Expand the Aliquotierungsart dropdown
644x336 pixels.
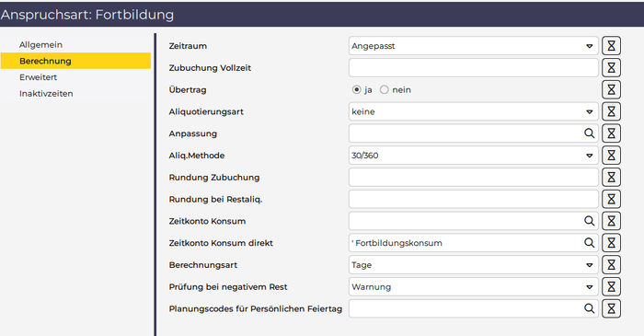click(474, 111)
